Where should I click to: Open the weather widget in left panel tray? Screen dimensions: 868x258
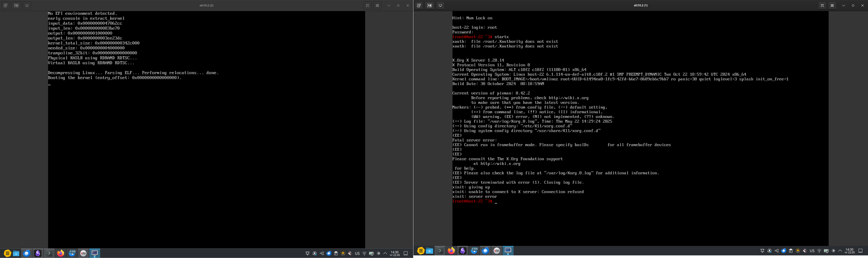(x=343, y=253)
